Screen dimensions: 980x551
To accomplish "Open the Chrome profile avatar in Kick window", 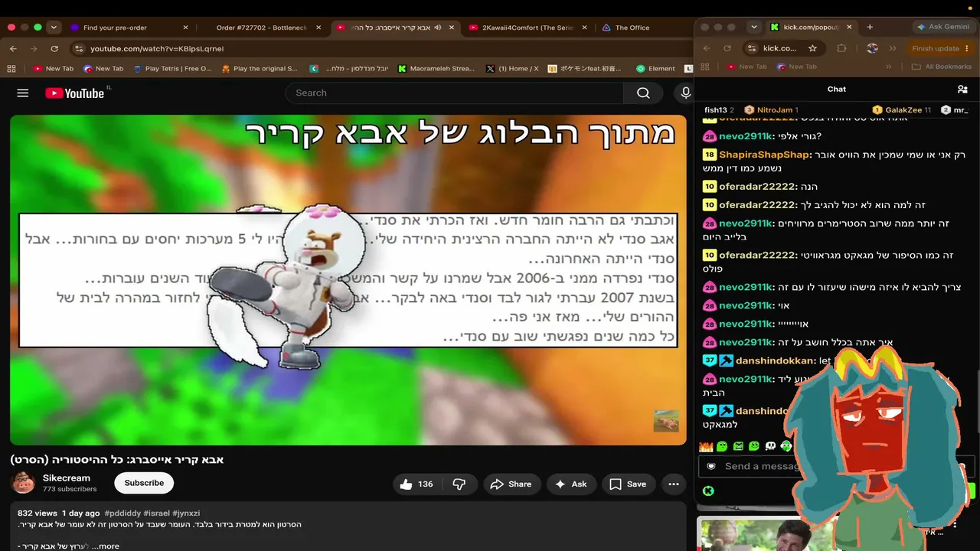I will (872, 48).
